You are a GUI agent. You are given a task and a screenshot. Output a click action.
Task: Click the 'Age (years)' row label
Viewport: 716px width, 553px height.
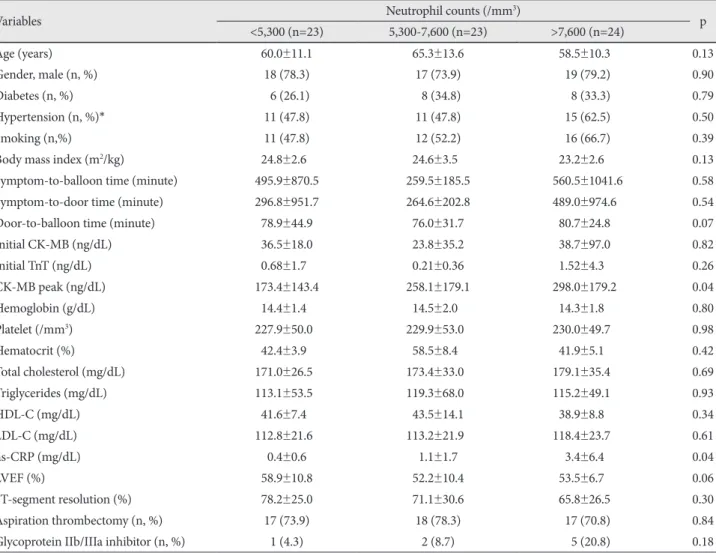pos(26,54)
